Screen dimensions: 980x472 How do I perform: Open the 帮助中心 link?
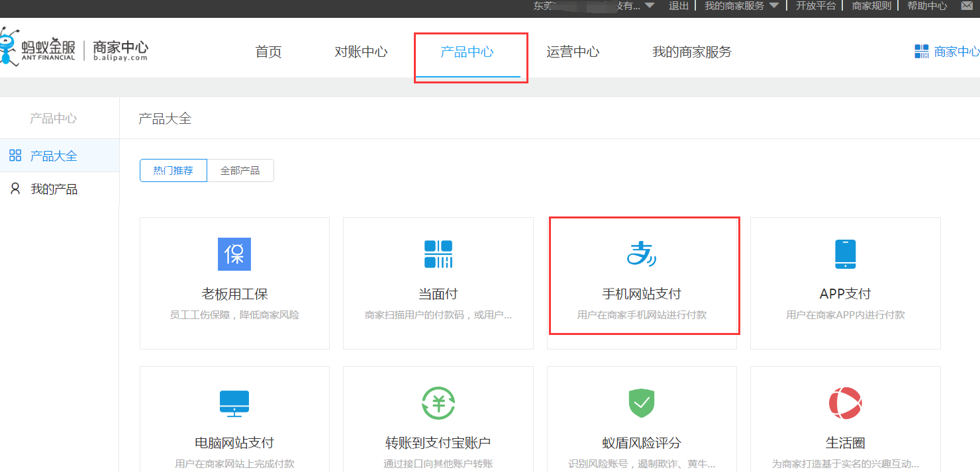tap(927, 6)
